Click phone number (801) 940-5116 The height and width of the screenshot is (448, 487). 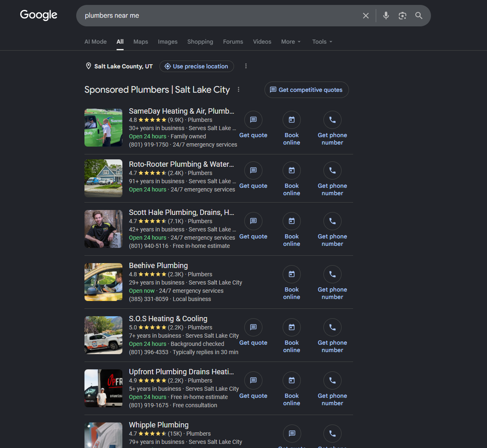149,245
